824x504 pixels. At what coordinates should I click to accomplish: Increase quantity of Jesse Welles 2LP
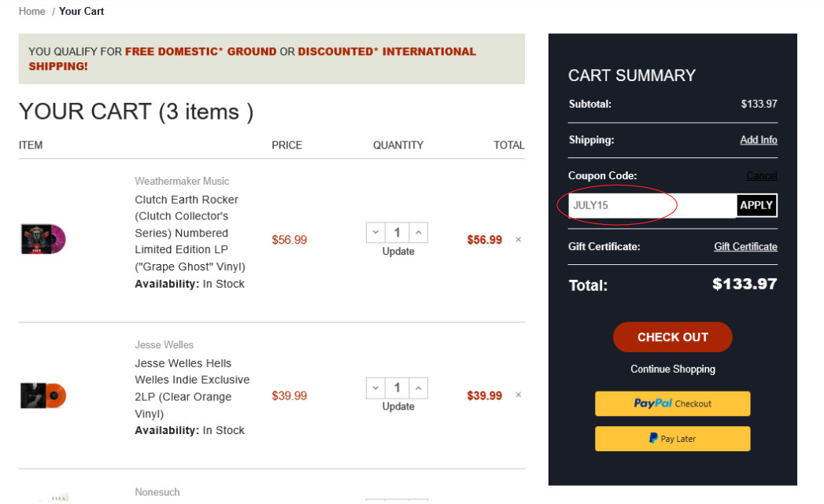tap(419, 388)
